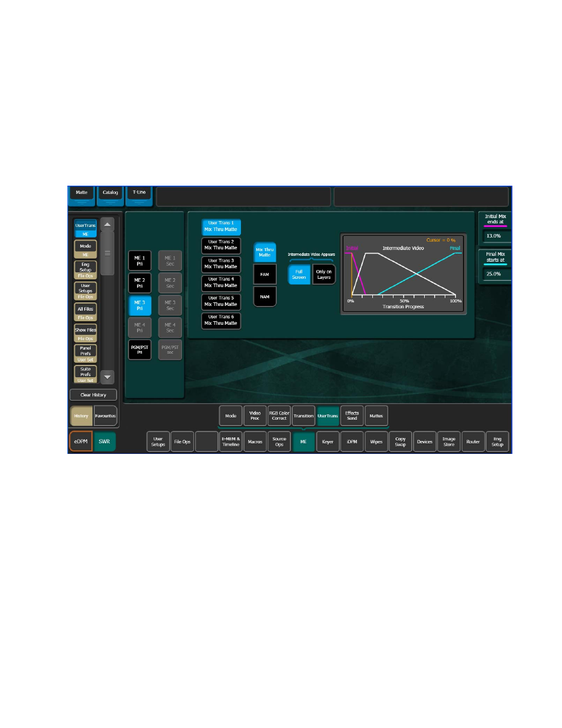The height and width of the screenshot is (728, 562).
Task: Open Mode category in ME menu row
Action: (x=231, y=416)
